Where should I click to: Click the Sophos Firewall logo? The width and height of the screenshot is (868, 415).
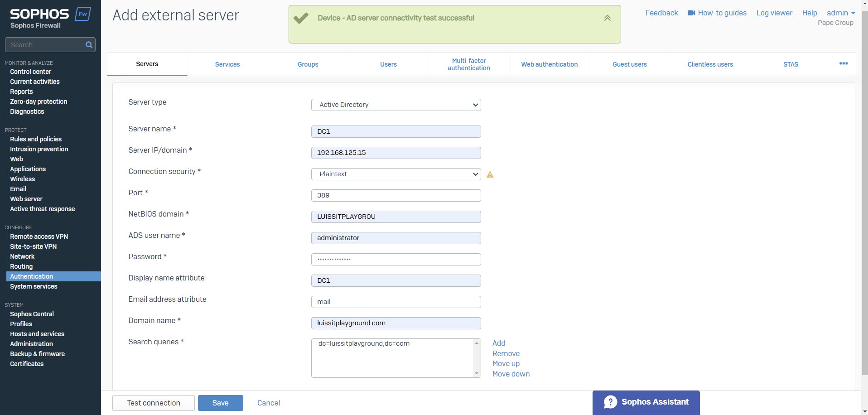50,18
